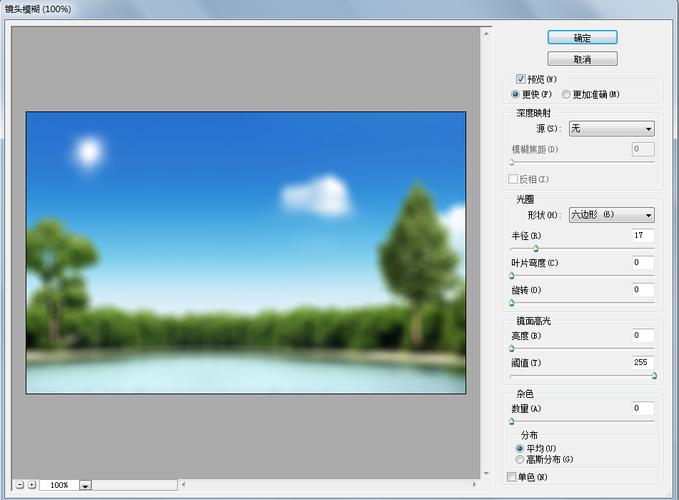Click the 数量 noise amount field
The height and width of the screenshot is (500, 679).
click(643, 408)
